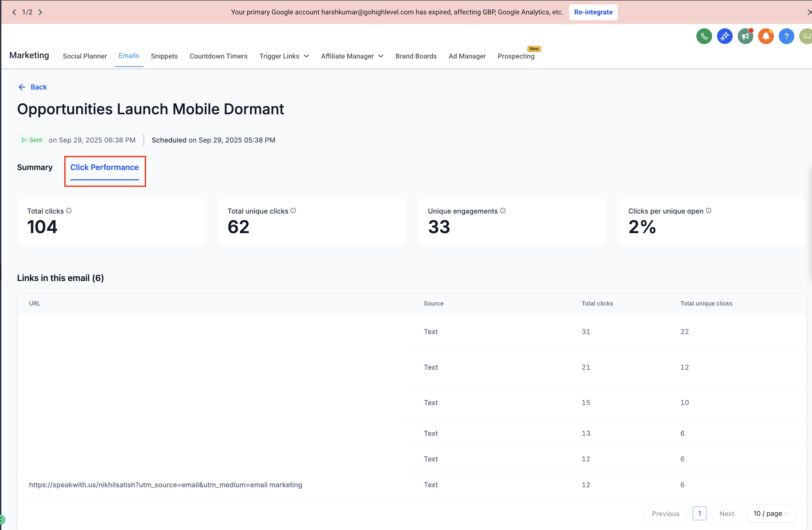812x530 pixels.
Task: Open the Snippets menu tab
Action: [x=164, y=56]
